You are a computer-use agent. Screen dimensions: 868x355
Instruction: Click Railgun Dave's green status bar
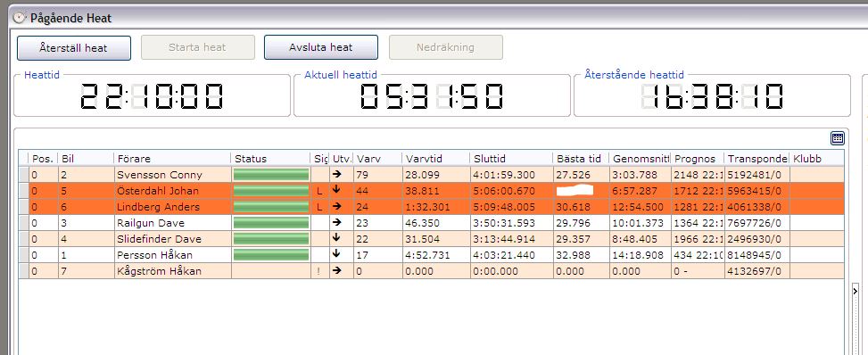[270, 223]
